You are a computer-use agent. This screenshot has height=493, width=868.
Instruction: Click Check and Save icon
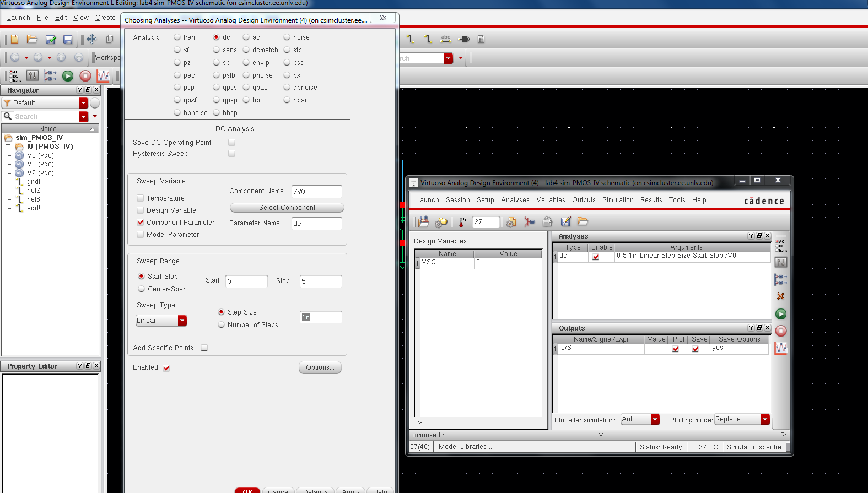click(51, 39)
